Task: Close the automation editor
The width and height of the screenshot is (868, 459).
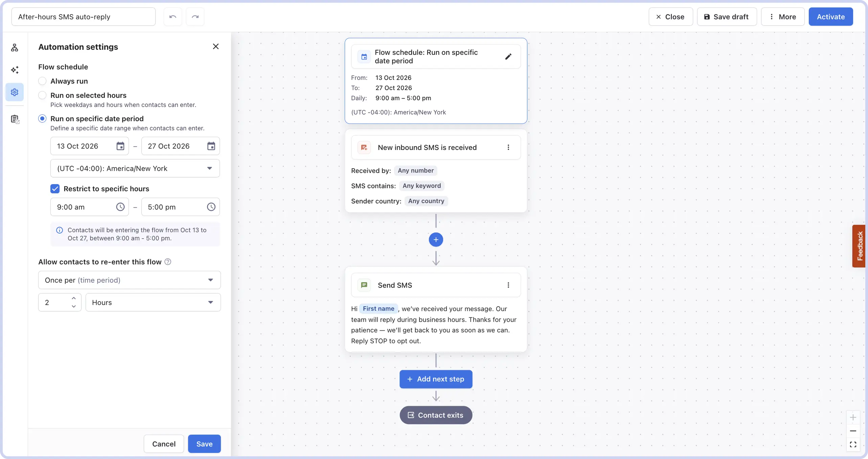Action: [x=670, y=17]
